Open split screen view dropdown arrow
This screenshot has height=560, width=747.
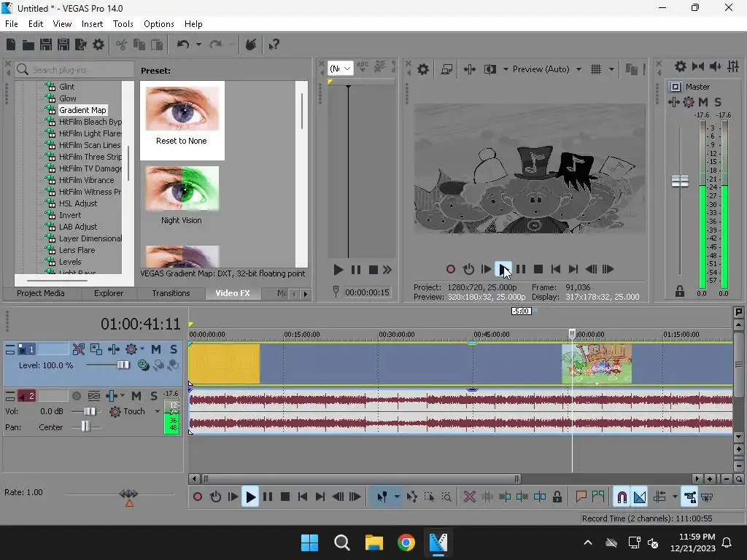[506, 69]
